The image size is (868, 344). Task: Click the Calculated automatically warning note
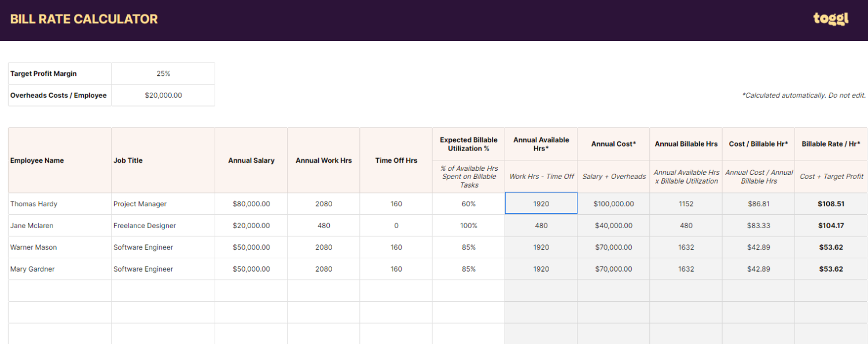(x=803, y=95)
